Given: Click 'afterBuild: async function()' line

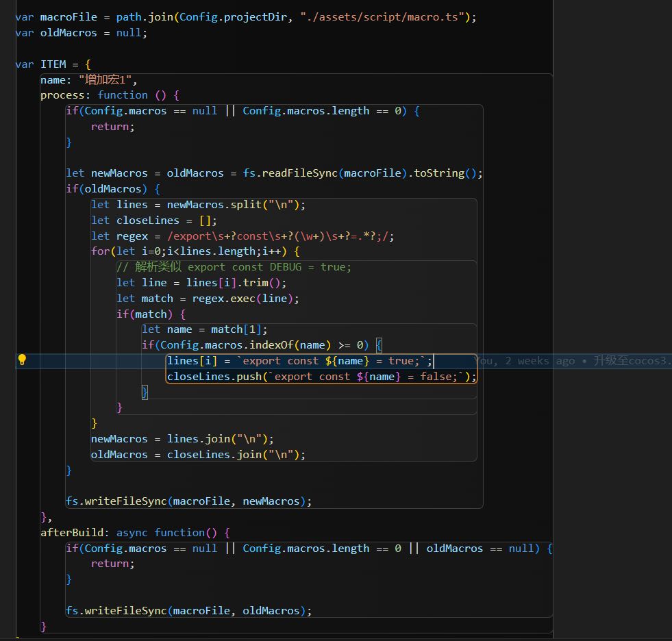Looking at the screenshot, I should coord(136,533).
